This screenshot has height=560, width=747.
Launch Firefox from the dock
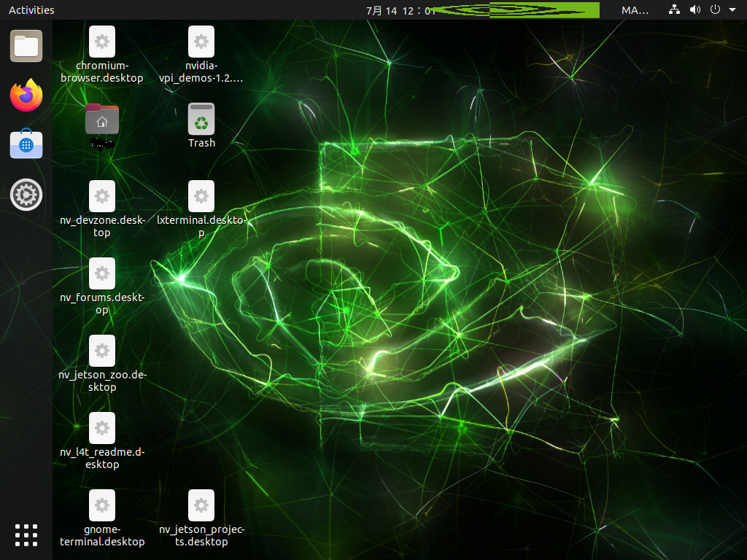click(x=26, y=96)
